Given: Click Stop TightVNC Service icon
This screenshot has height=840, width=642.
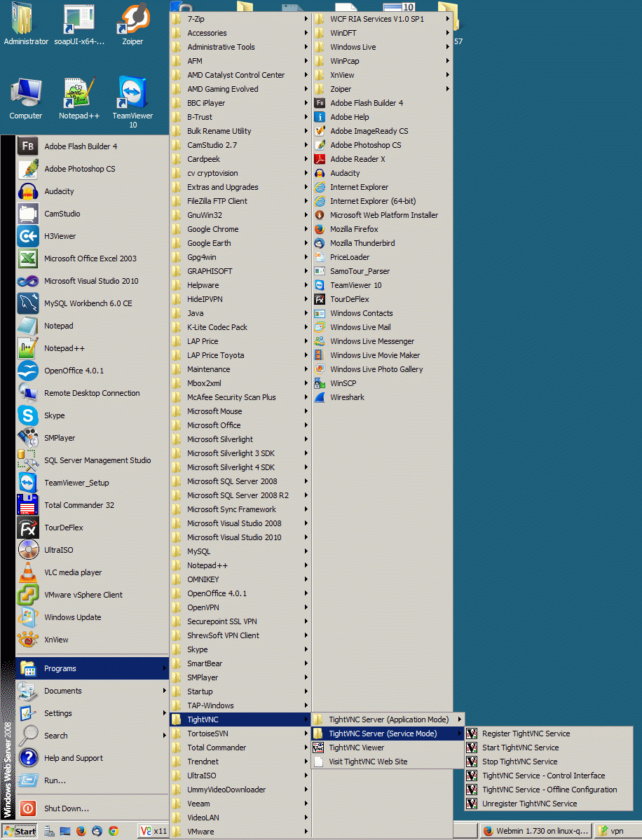Looking at the screenshot, I should pyautogui.click(x=472, y=762).
